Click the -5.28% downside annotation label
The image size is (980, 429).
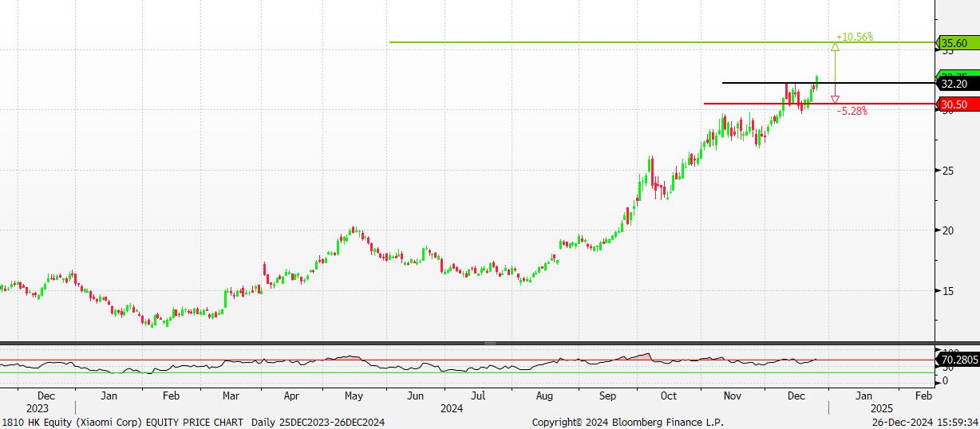point(852,111)
